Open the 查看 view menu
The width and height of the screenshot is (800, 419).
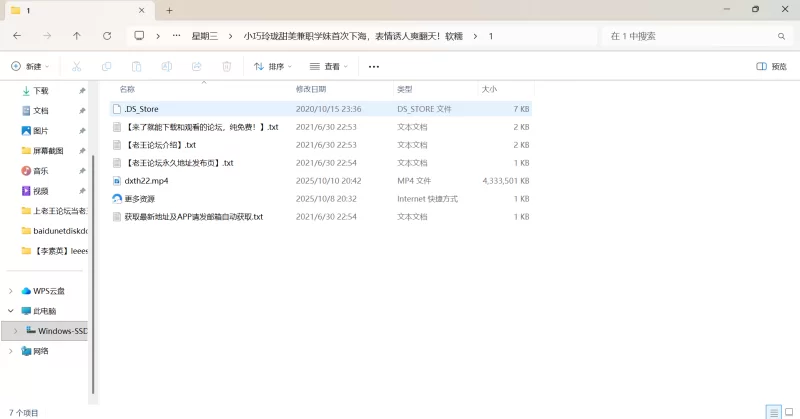pyautogui.click(x=328, y=67)
